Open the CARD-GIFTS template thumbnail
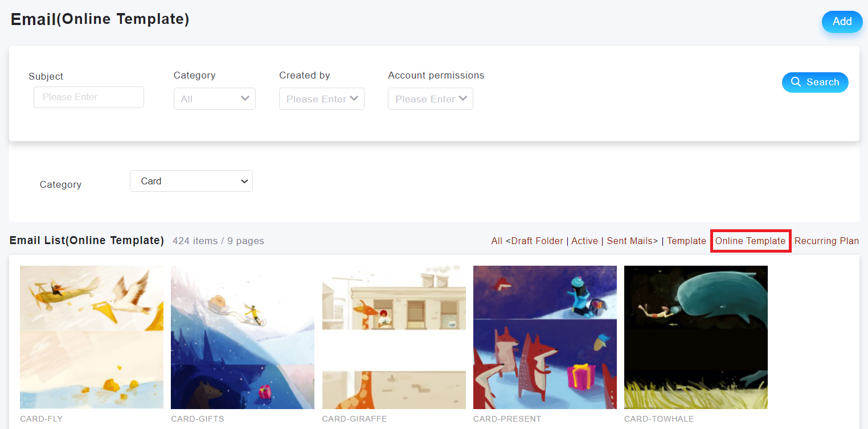Image resolution: width=868 pixels, height=429 pixels. 243,337
